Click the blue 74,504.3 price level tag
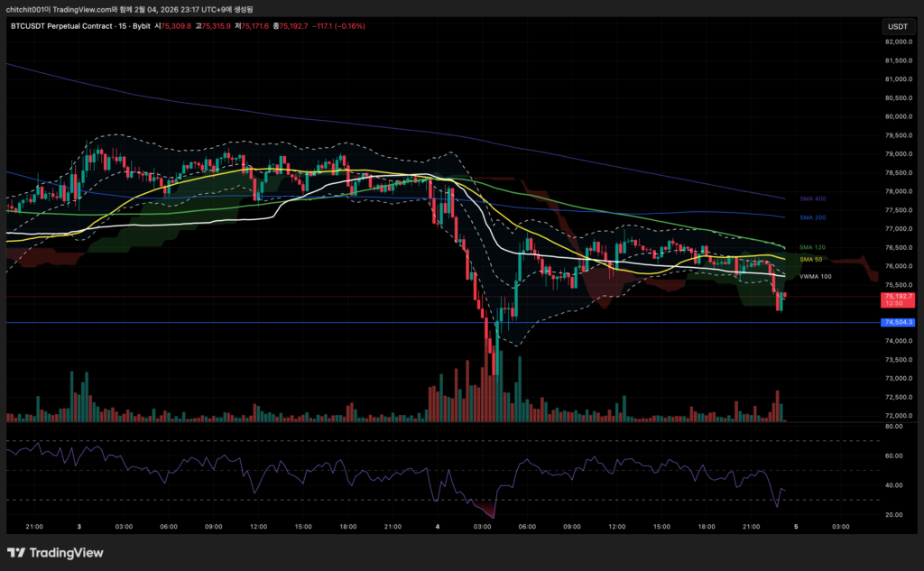This screenshot has width=924, height=571. 899,322
